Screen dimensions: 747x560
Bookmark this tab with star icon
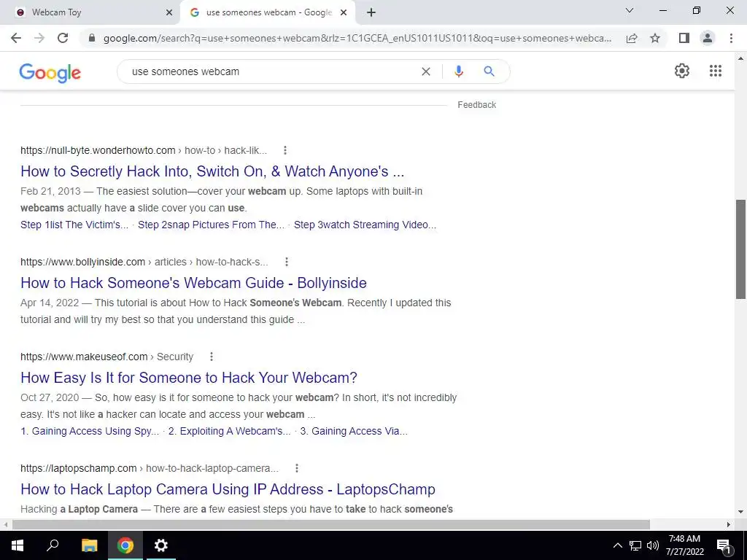point(655,38)
